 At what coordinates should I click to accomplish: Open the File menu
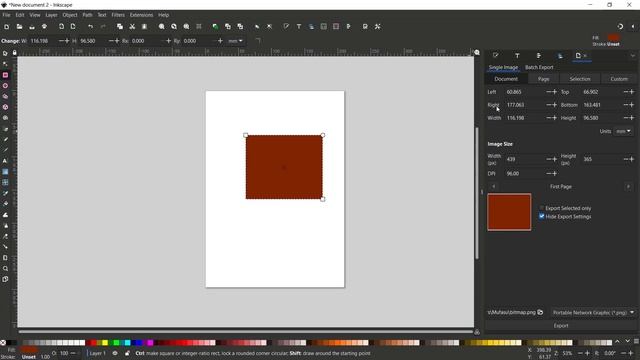point(7,15)
